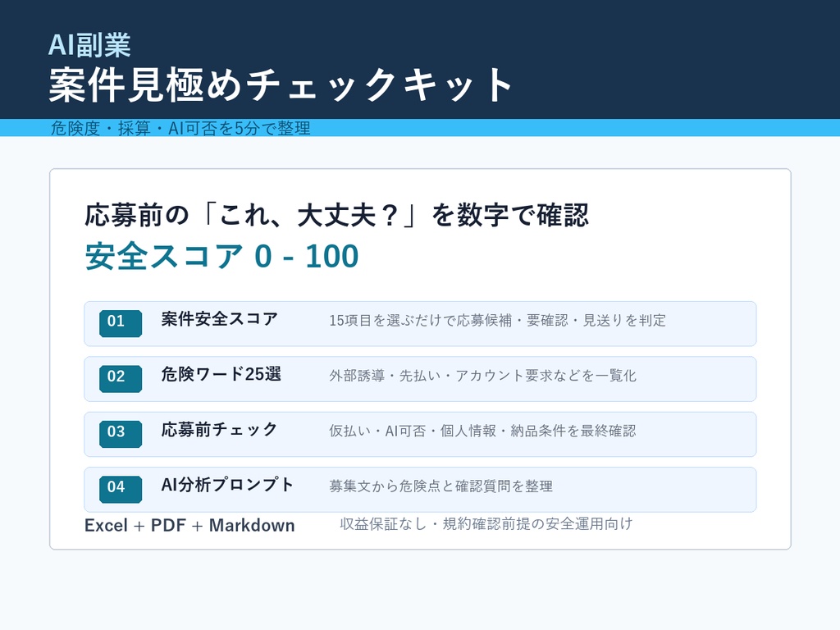Click the 収益保証なし・規約確認前提 footer note
The height and width of the screenshot is (630, 840).
point(486,523)
